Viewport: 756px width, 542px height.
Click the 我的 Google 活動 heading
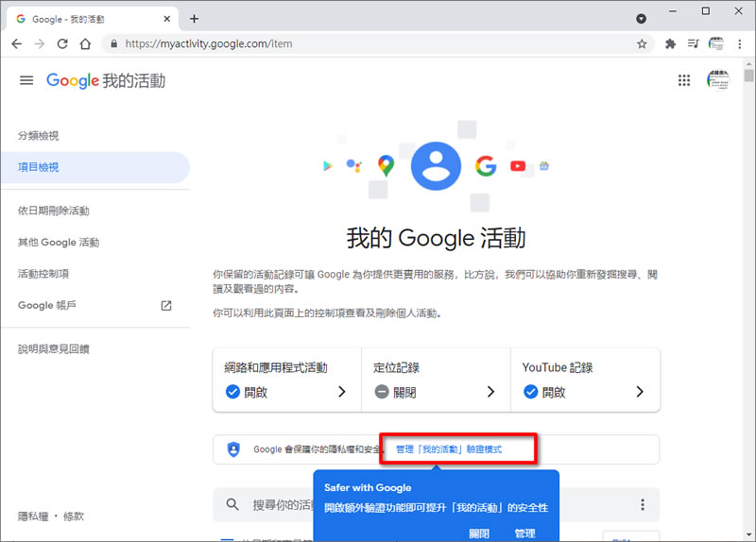click(x=436, y=238)
